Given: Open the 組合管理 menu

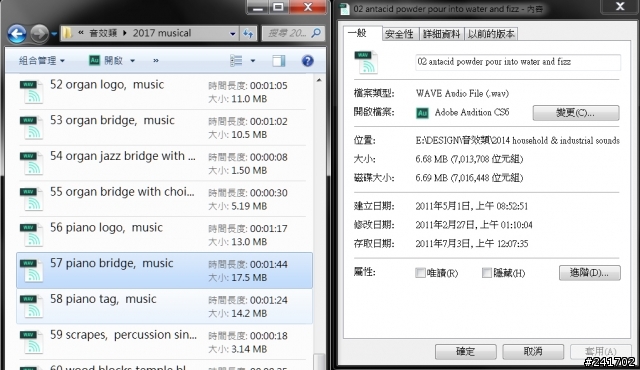Looking at the screenshot, I should pyautogui.click(x=42, y=61).
